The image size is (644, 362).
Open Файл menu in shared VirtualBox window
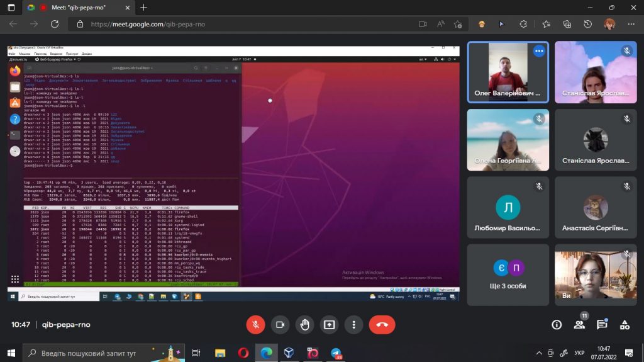[12, 54]
